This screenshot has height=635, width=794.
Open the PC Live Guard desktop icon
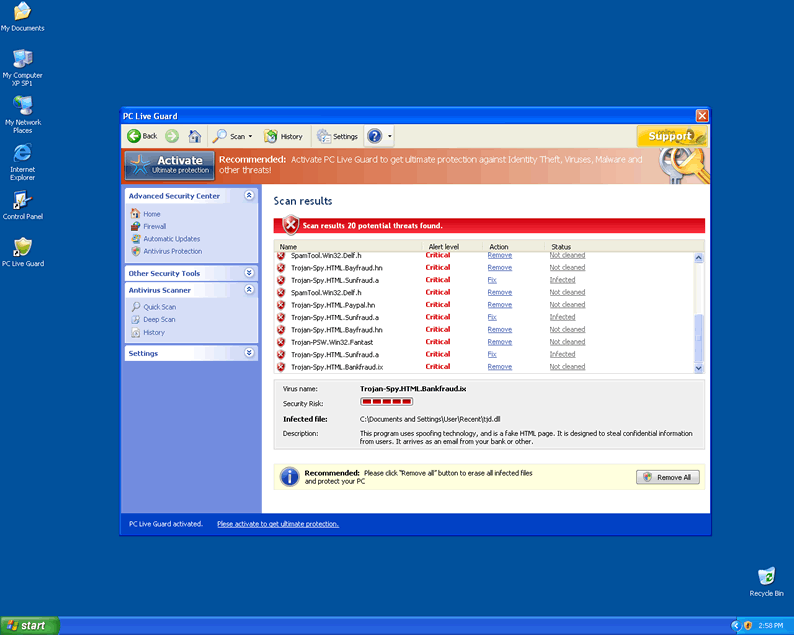(22, 251)
